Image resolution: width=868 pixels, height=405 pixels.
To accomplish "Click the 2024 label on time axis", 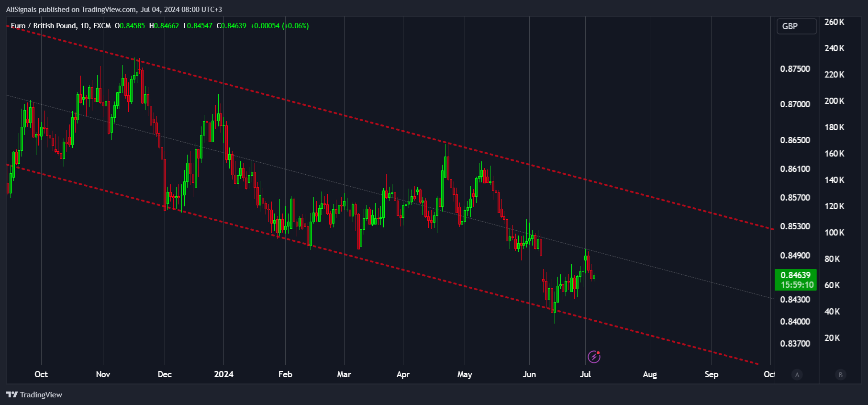I will [x=224, y=374].
